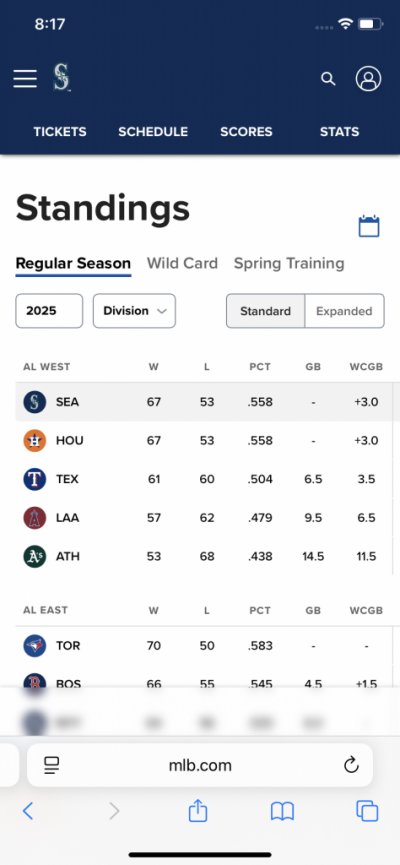Open the TICKETS navigation link

click(x=60, y=132)
